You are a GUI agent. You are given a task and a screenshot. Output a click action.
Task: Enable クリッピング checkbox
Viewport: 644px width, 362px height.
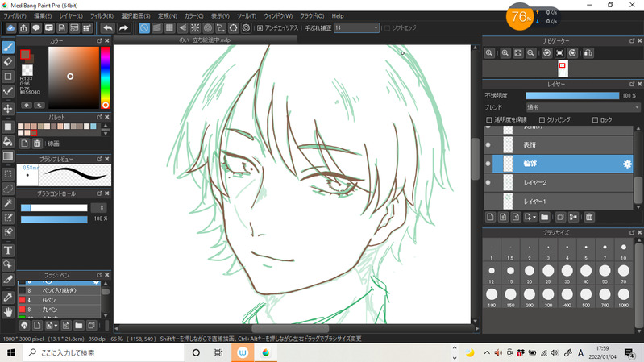[542, 120]
